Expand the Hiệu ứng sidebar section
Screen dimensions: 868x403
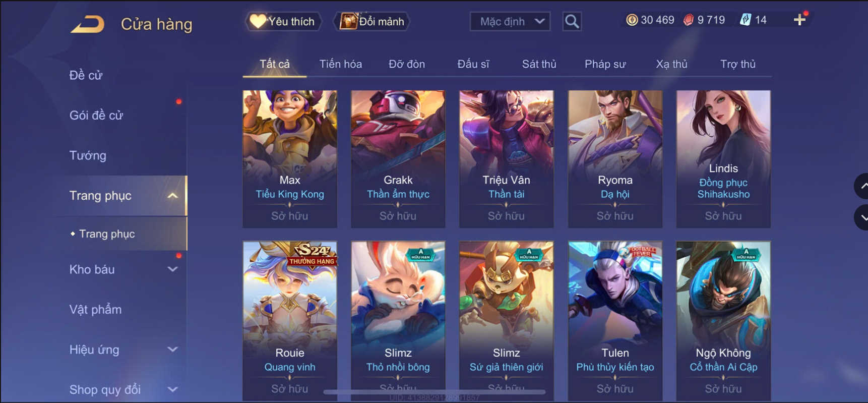pos(172,350)
